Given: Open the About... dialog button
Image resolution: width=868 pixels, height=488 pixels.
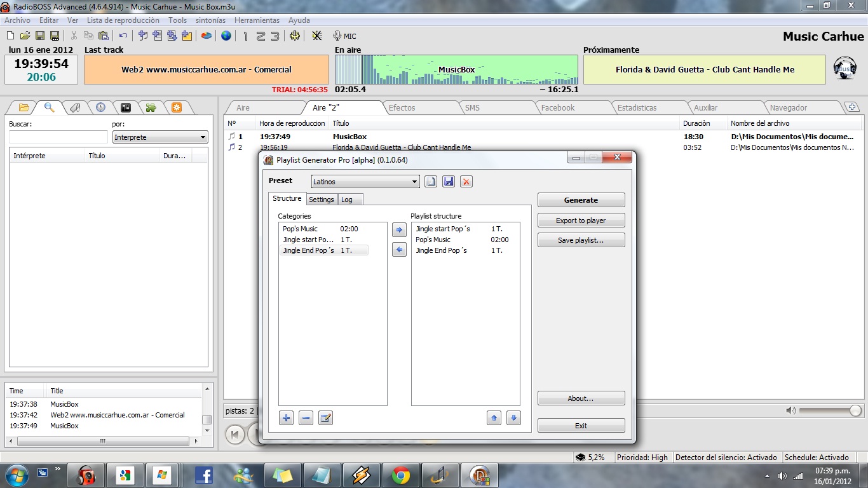Looking at the screenshot, I should tap(581, 398).
